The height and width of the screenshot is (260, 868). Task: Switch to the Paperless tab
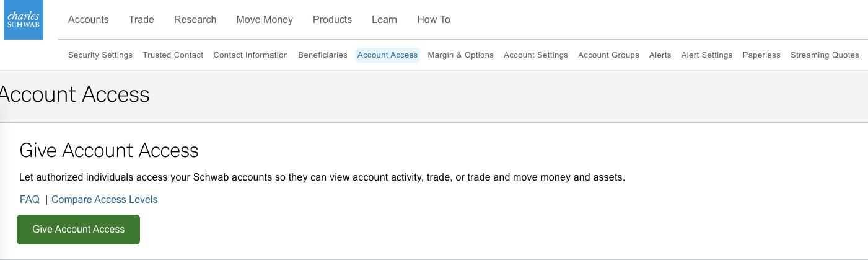pos(761,55)
